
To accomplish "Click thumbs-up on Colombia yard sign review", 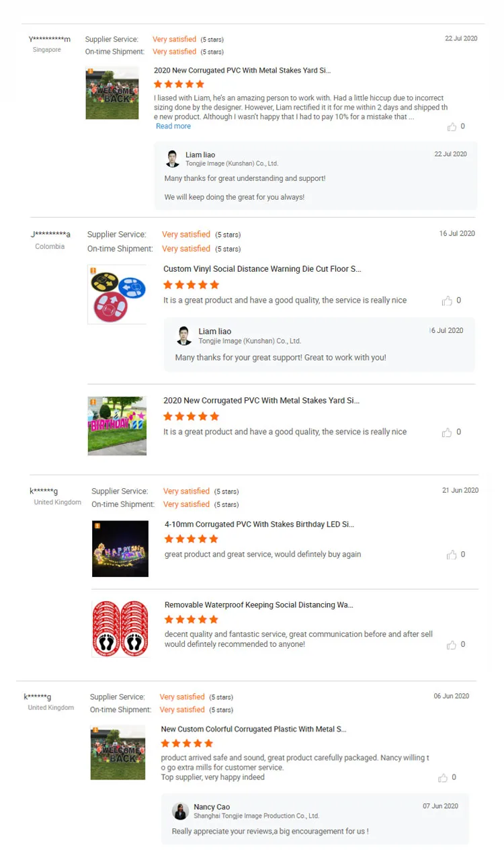I will [447, 433].
